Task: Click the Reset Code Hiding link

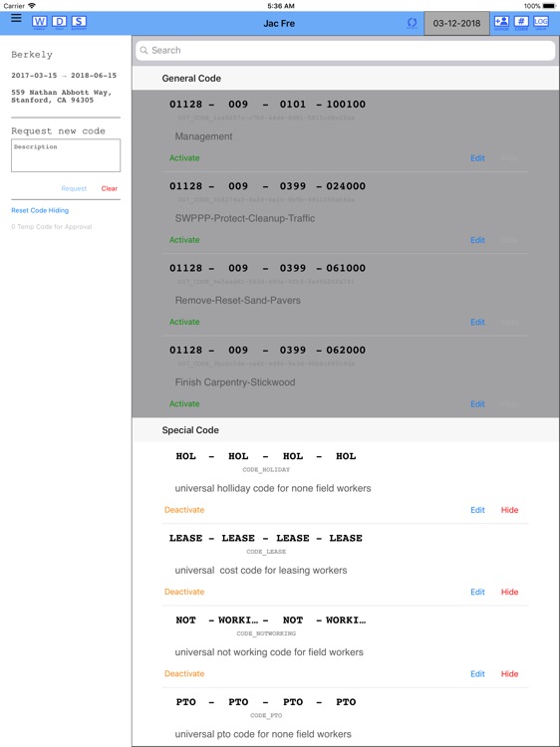Action: click(x=40, y=210)
